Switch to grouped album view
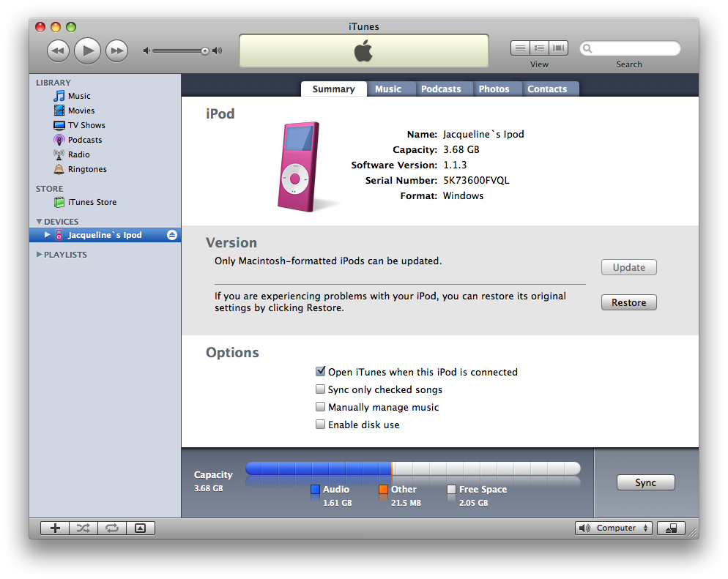The height and width of the screenshot is (579, 728). pos(540,48)
